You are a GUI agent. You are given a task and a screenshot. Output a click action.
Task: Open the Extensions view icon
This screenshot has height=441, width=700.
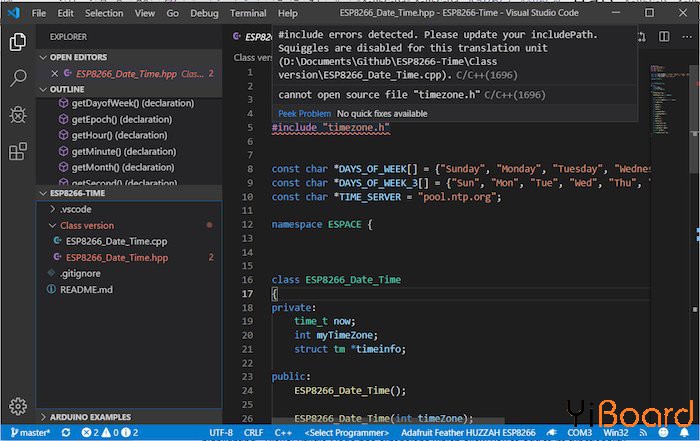tap(17, 152)
